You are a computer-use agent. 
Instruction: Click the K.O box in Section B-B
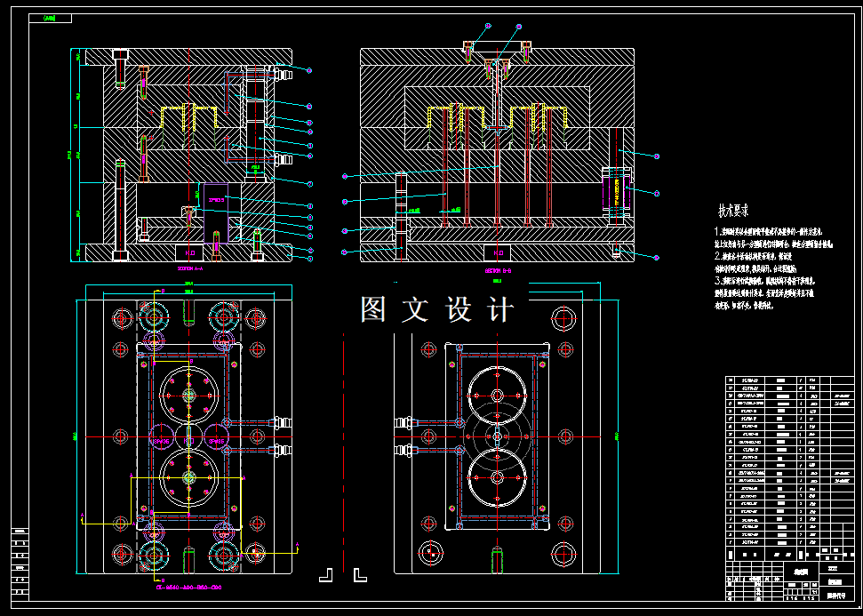[x=498, y=252]
